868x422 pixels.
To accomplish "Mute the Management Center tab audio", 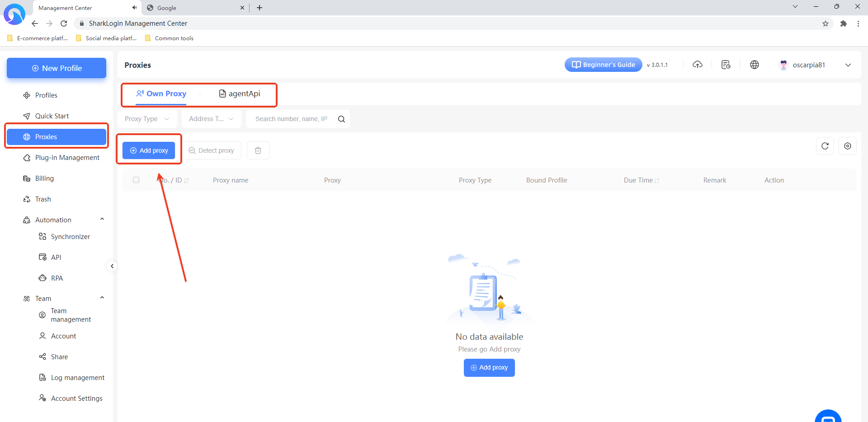I will pyautogui.click(x=134, y=8).
